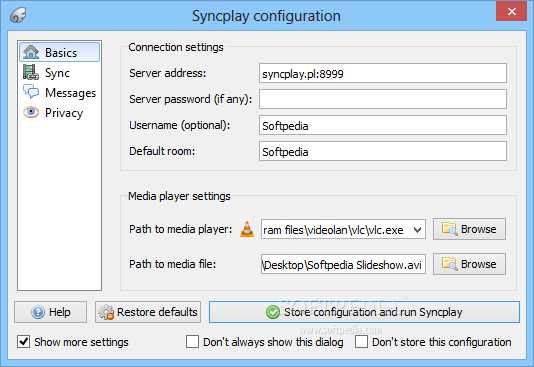Click the Connection settings group title
Viewport: 534px width, 367px height.
pyautogui.click(x=176, y=47)
